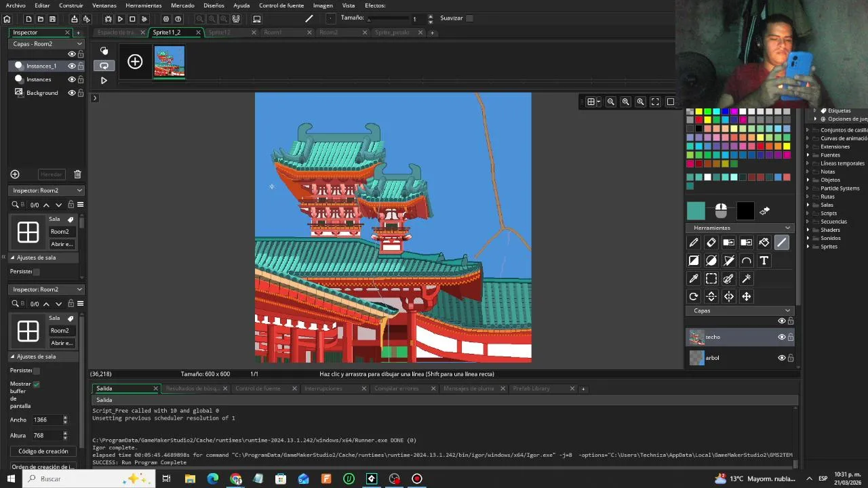The width and height of the screenshot is (868, 488).
Task: Hide the Instances_1 layer
Action: pos(72,66)
